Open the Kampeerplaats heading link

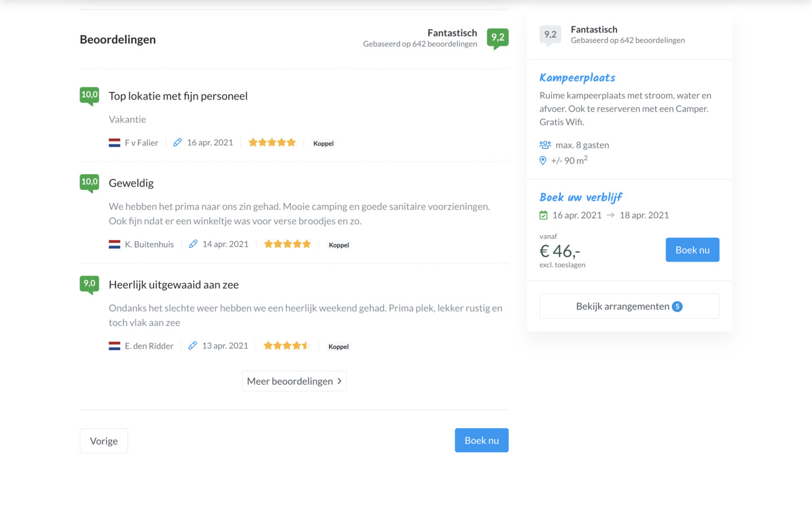tap(577, 78)
